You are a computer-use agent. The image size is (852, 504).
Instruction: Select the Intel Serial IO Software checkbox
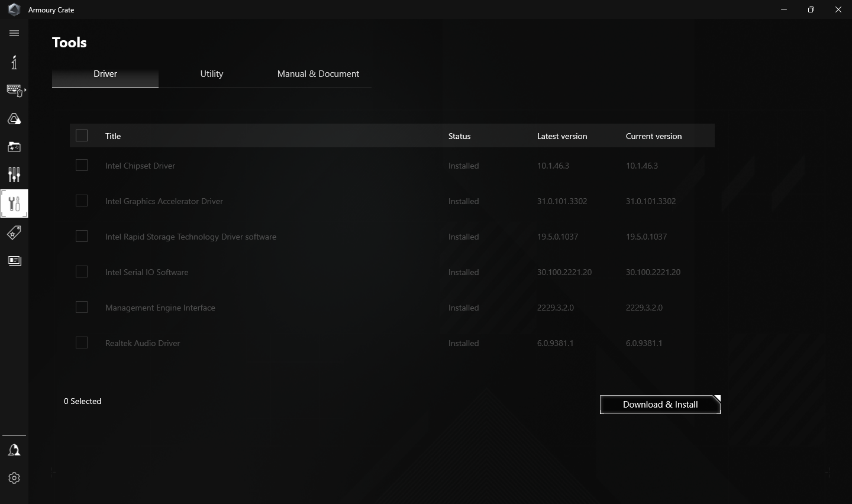pos(82,272)
